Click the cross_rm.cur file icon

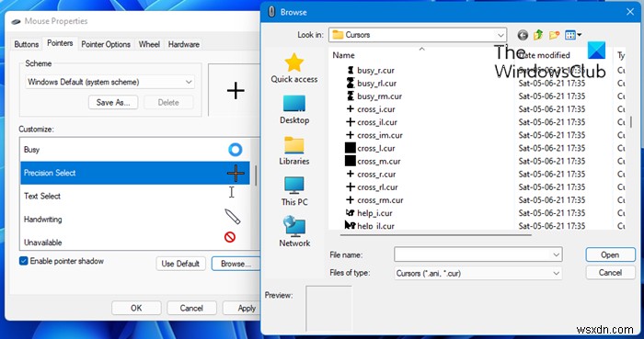[x=350, y=200]
